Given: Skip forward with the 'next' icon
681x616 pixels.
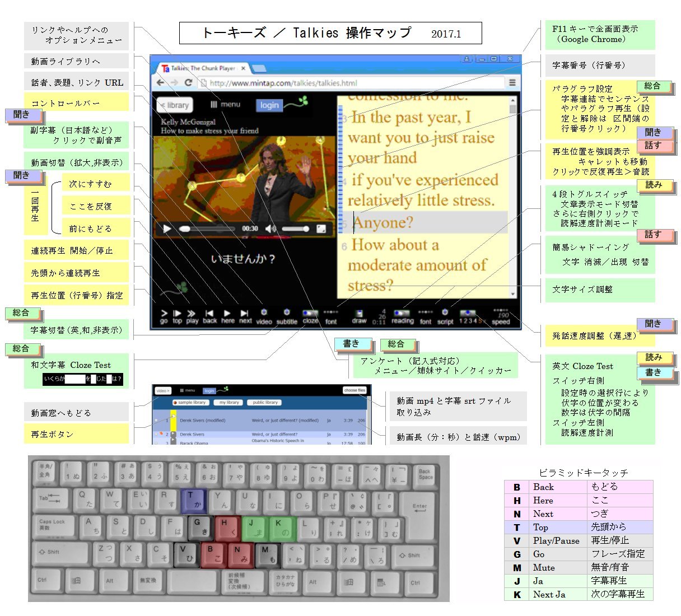Looking at the screenshot, I should point(245,314).
